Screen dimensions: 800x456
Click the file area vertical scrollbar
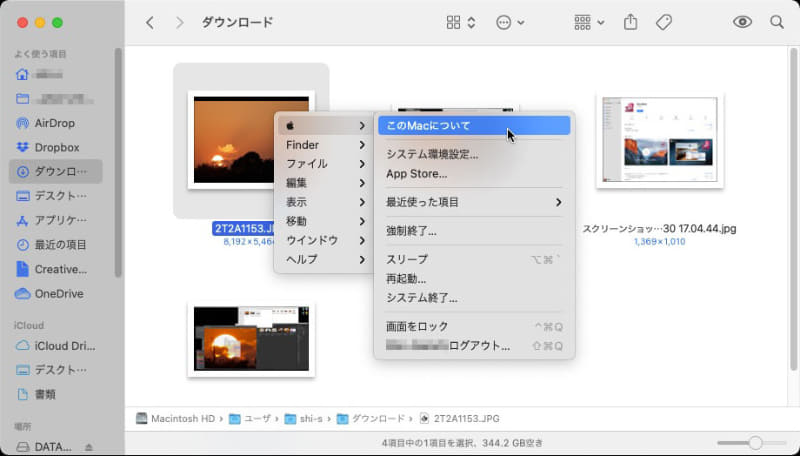tap(793, 209)
